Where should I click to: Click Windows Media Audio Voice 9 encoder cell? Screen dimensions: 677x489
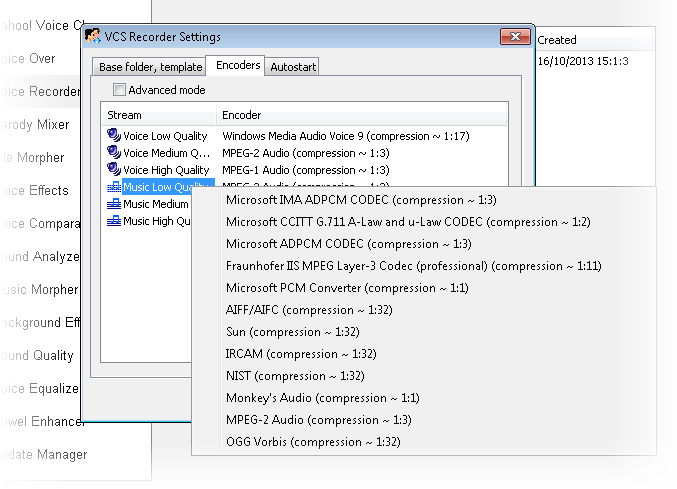pos(345,136)
